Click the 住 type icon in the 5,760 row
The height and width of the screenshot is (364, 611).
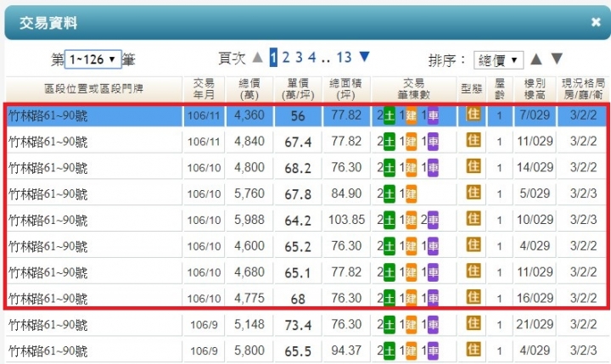(473, 192)
